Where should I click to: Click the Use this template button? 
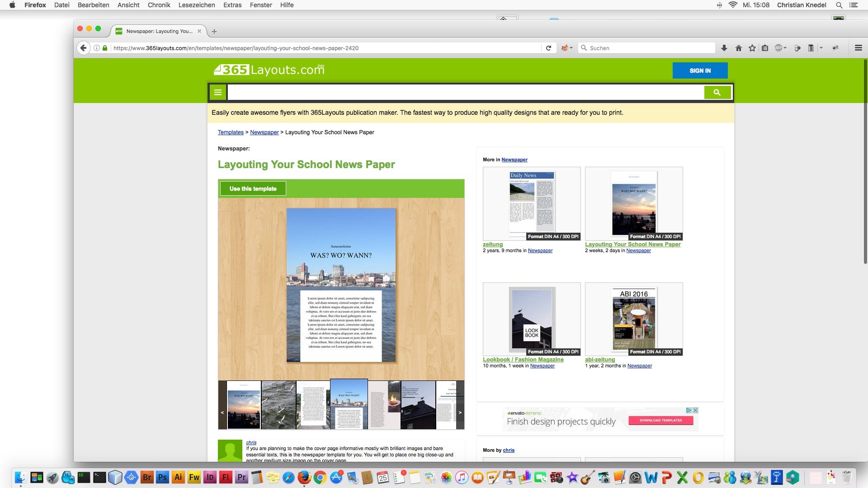253,188
